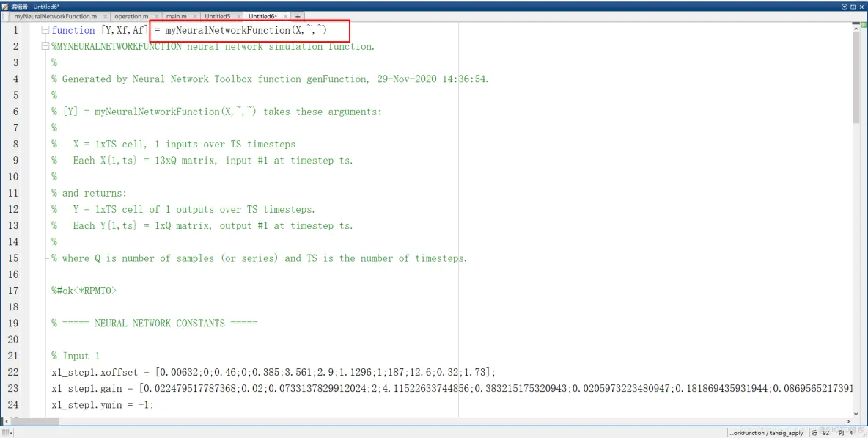Image resolution: width=868 pixels, height=438 pixels.
Task: Click the 'x1_step1.gain' assignment line
Action: pos(452,389)
